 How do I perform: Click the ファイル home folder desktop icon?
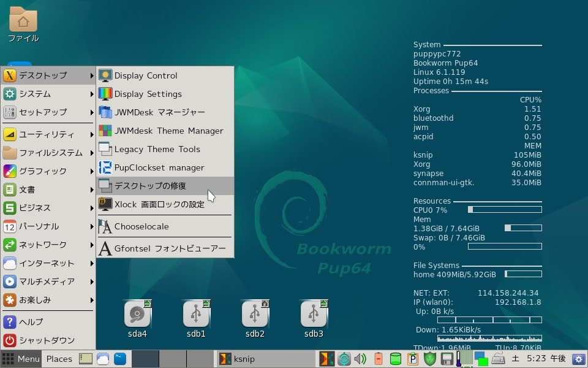23,25
